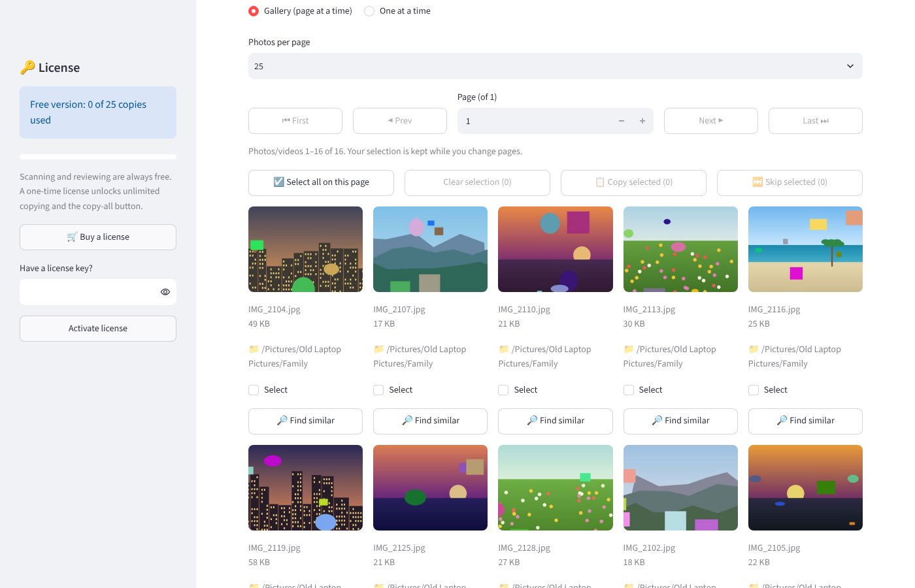915x588 pixels.
Task: Find similar photos to IMG_2116.jpg
Action: point(805,421)
